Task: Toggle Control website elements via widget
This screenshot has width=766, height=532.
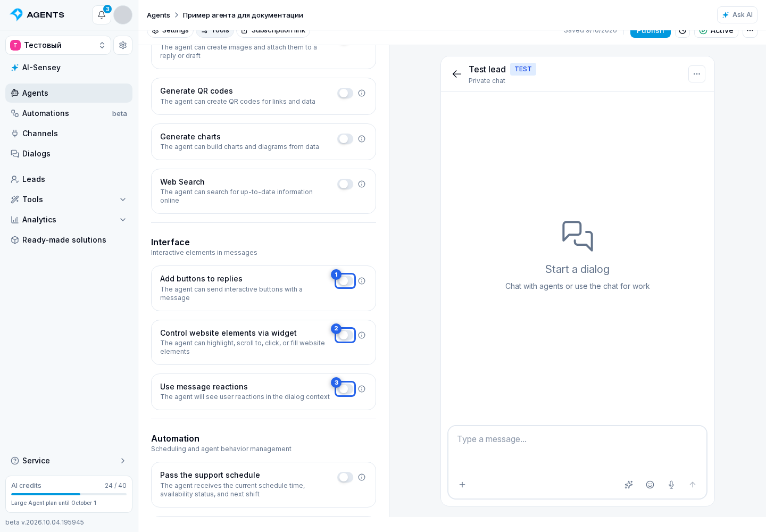Action: pyautogui.click(x=345, y=335)
